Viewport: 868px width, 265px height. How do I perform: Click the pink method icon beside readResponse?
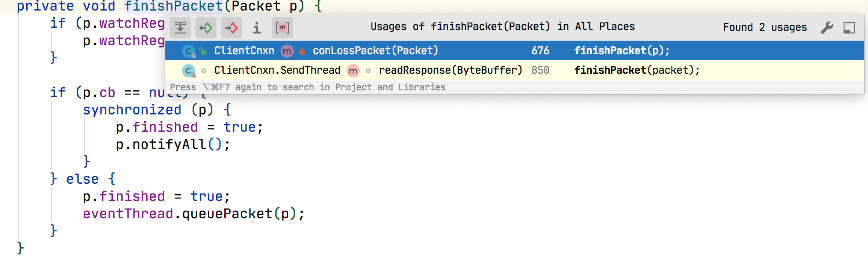(x=353, y=70)
